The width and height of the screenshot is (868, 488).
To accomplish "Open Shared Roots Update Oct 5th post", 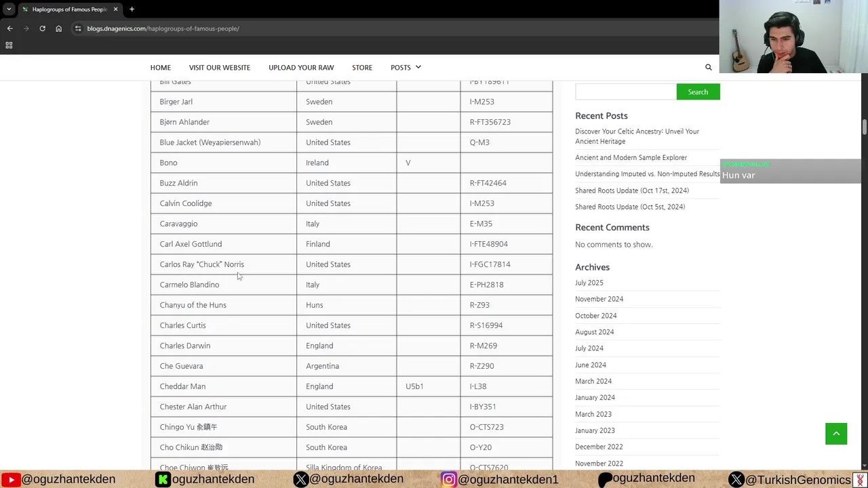I will tap(630, 207).
